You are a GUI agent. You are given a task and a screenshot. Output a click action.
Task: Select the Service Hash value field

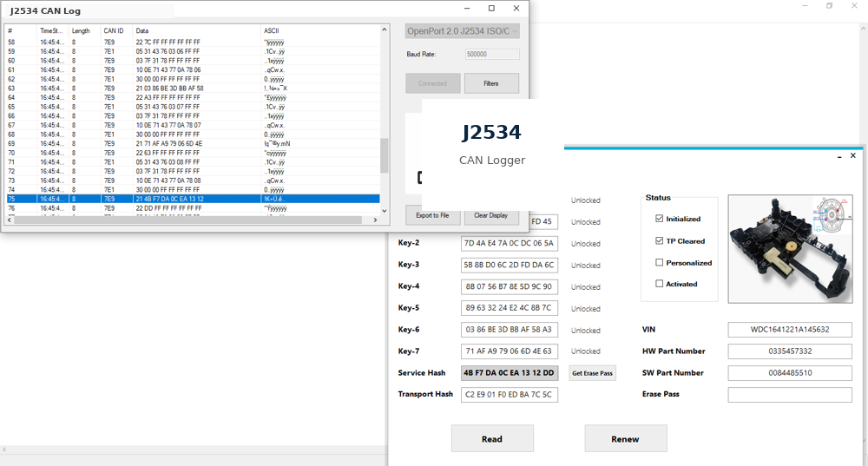point(510,372)
